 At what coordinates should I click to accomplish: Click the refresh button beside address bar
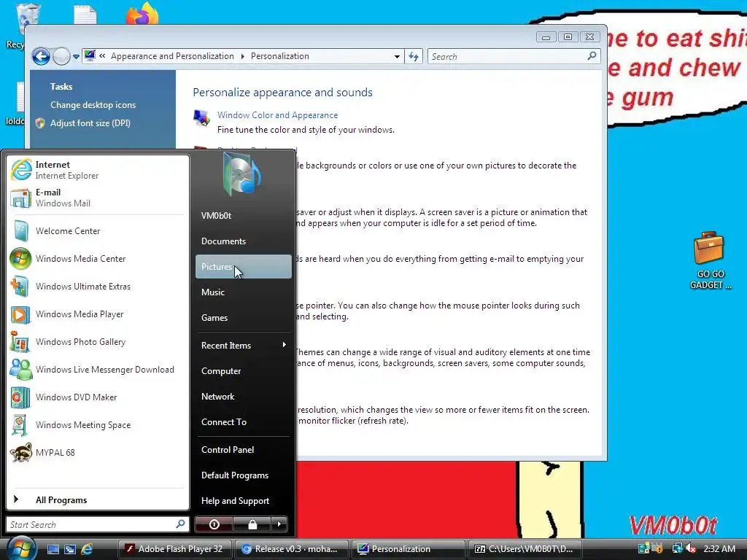(x=414, y=57)
